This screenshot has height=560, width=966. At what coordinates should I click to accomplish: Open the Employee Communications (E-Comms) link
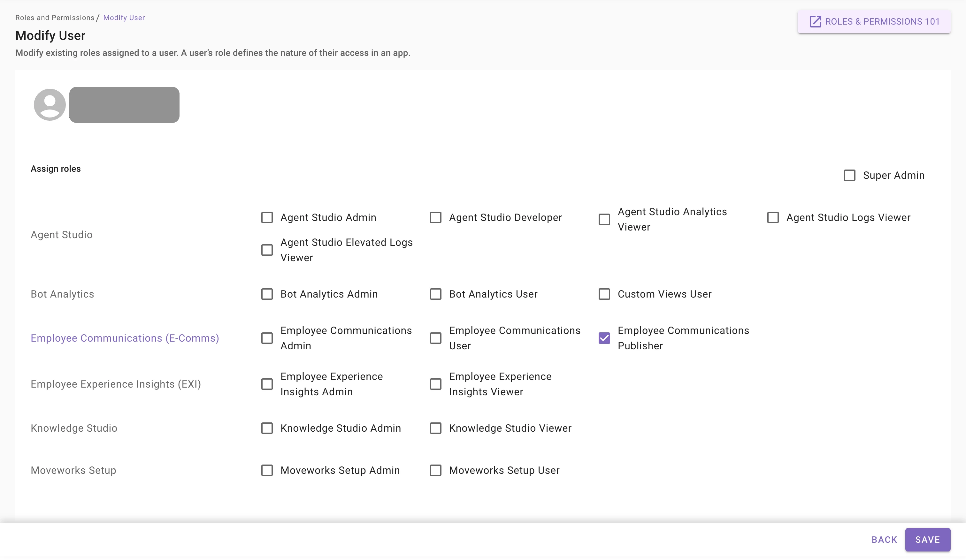(125, 338)
